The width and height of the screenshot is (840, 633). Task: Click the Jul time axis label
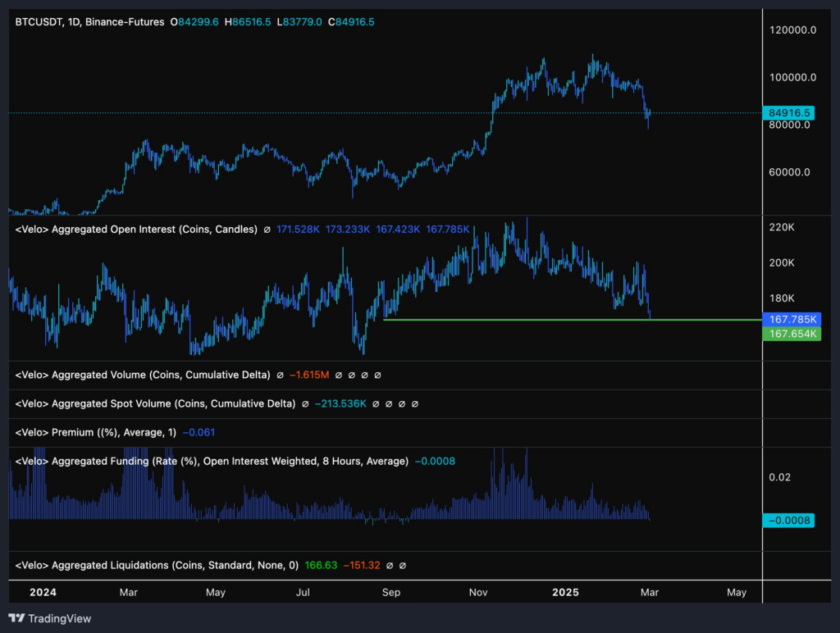[x=304, y=592]
